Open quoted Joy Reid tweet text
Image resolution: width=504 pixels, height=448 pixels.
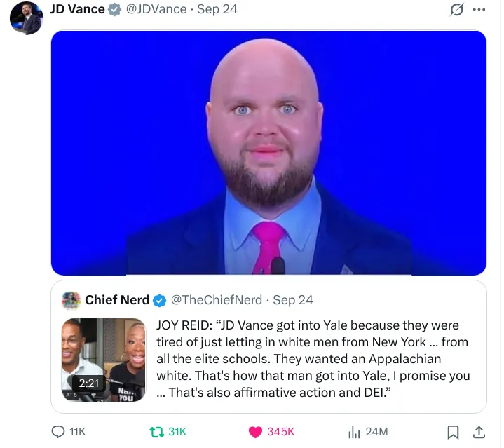(313, 359)
